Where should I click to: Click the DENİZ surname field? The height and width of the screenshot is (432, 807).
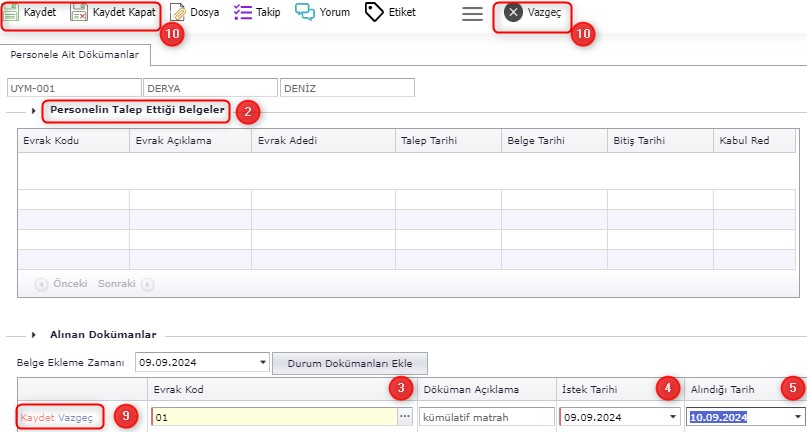click(347, 88)
